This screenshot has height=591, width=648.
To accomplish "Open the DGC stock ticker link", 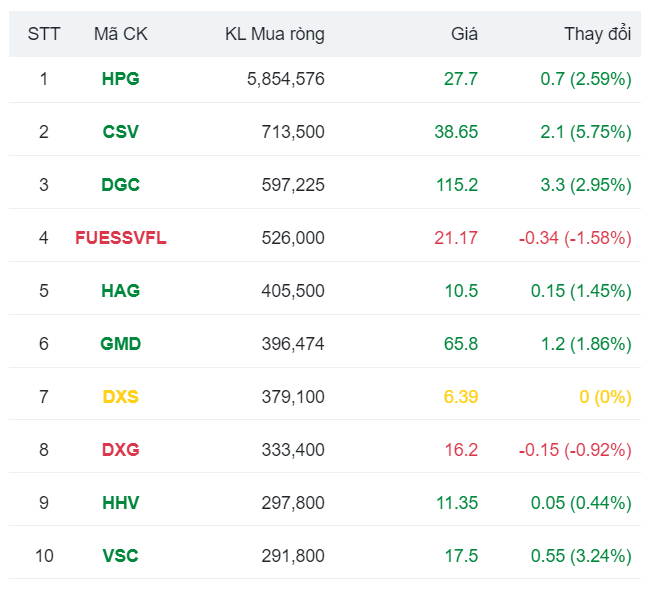I will click(120, 185).
